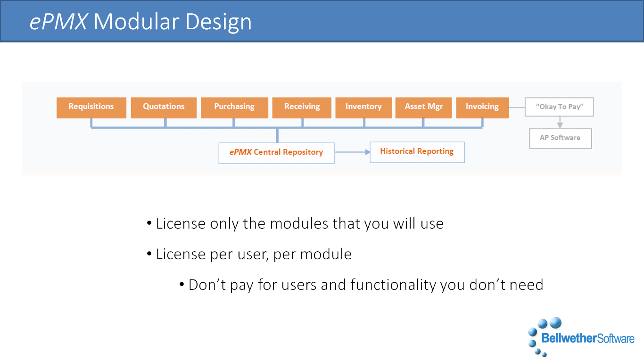Select the Quotations module box
The image size is (644, 362).
click(164, 107)
